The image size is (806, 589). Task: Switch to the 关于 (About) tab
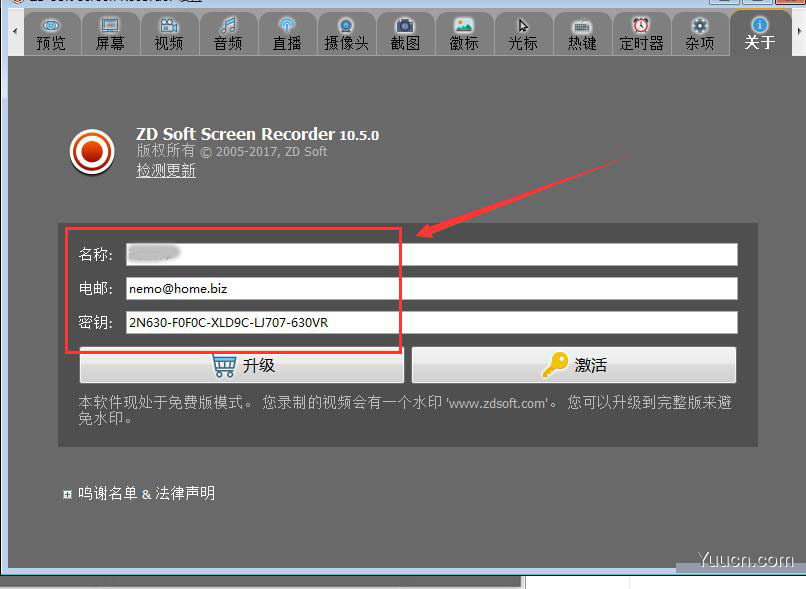tap(760, 32)
